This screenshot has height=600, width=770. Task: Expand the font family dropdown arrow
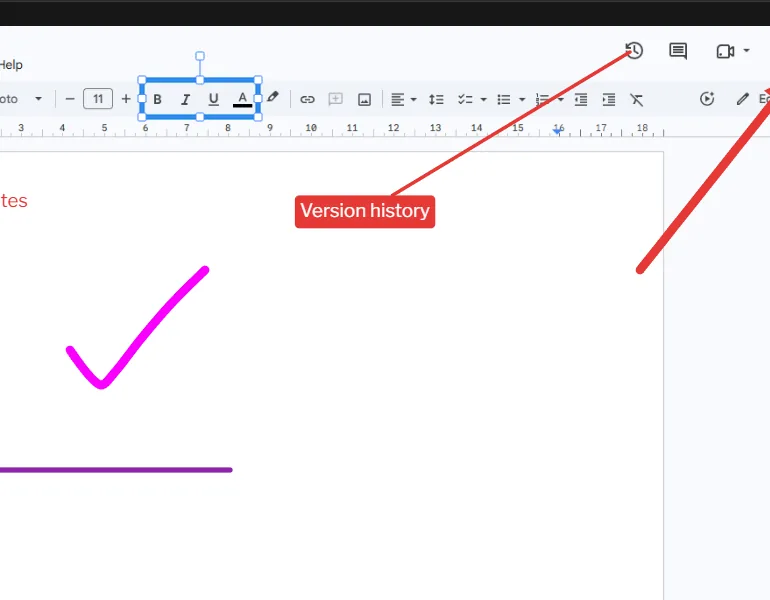coord(38,99)
